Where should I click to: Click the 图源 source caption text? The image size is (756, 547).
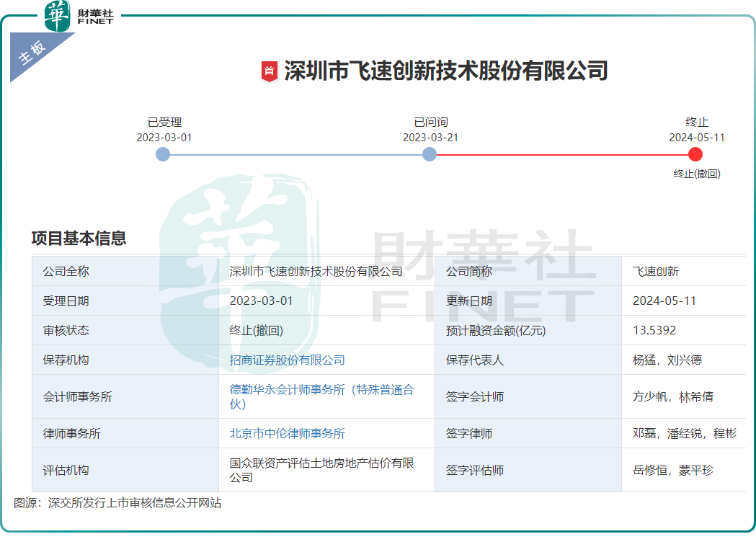(x=117, y=502)
